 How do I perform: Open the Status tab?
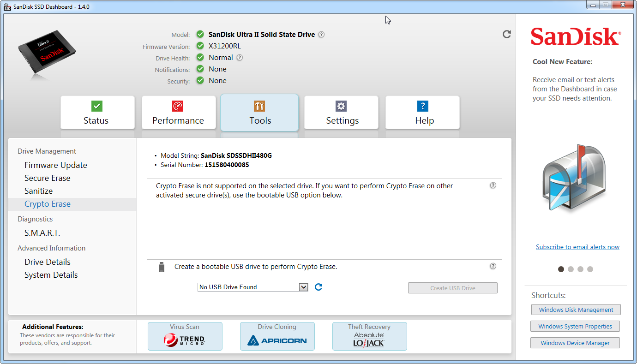click(97, 113)
